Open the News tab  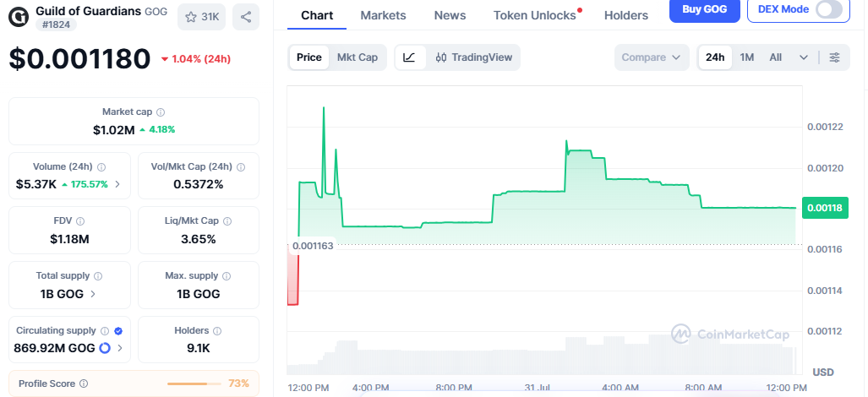pyautogui.click(x=450, y=15)
